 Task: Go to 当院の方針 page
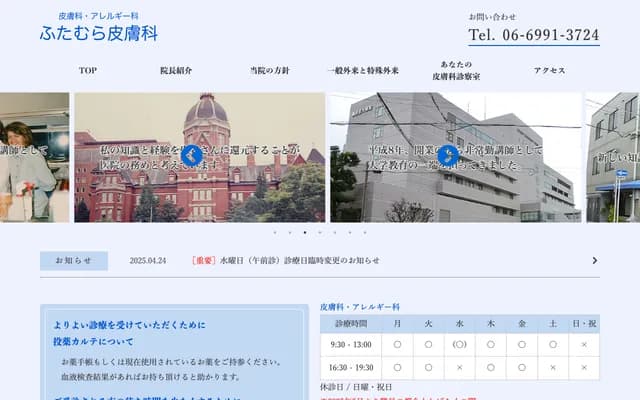click(x=269, y=71)
